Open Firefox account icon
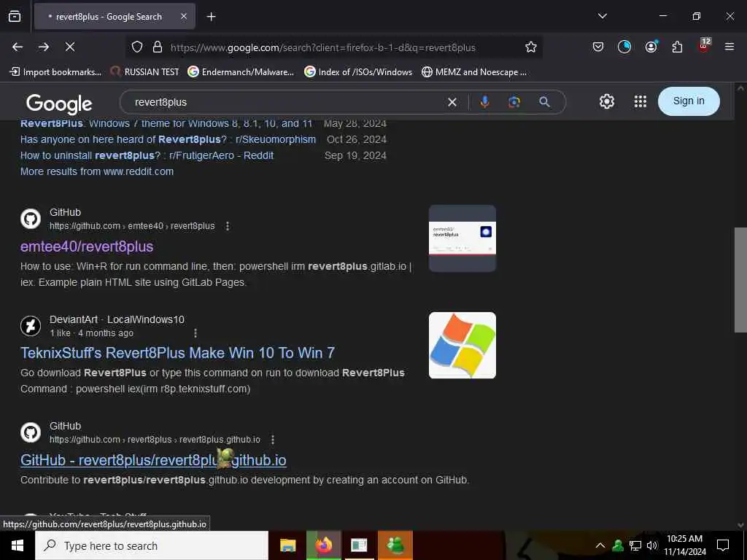747x560 pixels. pos(651,47)
